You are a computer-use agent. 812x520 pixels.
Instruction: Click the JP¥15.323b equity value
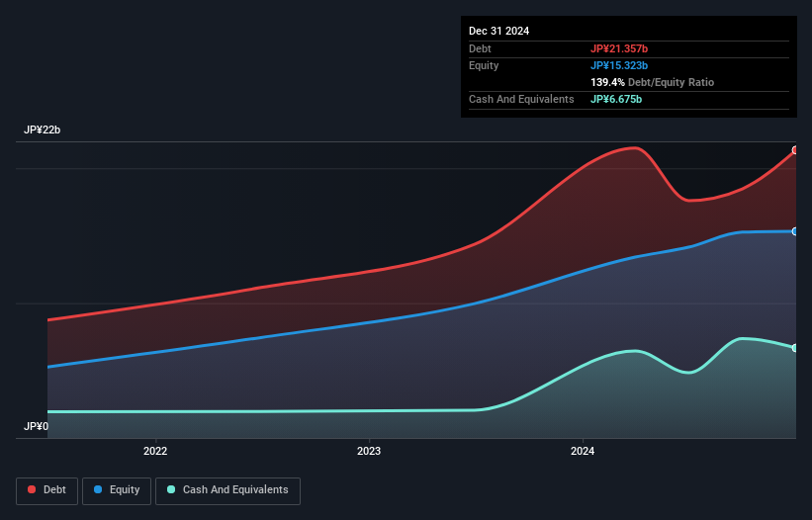[619, 65]
